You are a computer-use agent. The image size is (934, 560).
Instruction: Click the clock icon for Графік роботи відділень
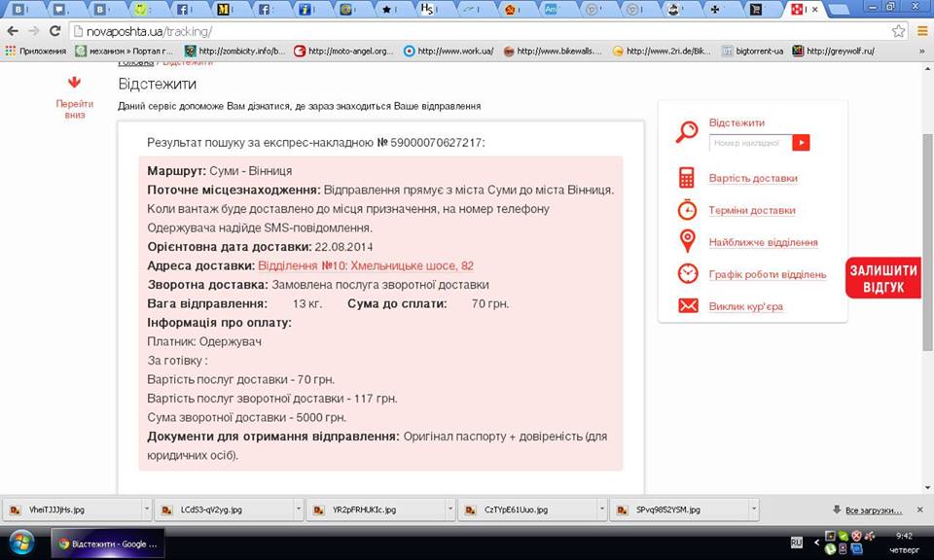(x=688, y=274)
